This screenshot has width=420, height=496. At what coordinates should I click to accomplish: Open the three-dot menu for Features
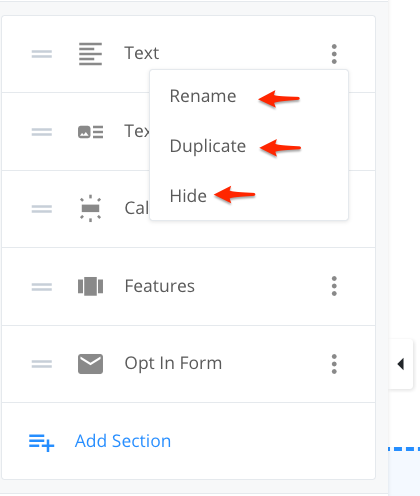(x=334, y=286)
